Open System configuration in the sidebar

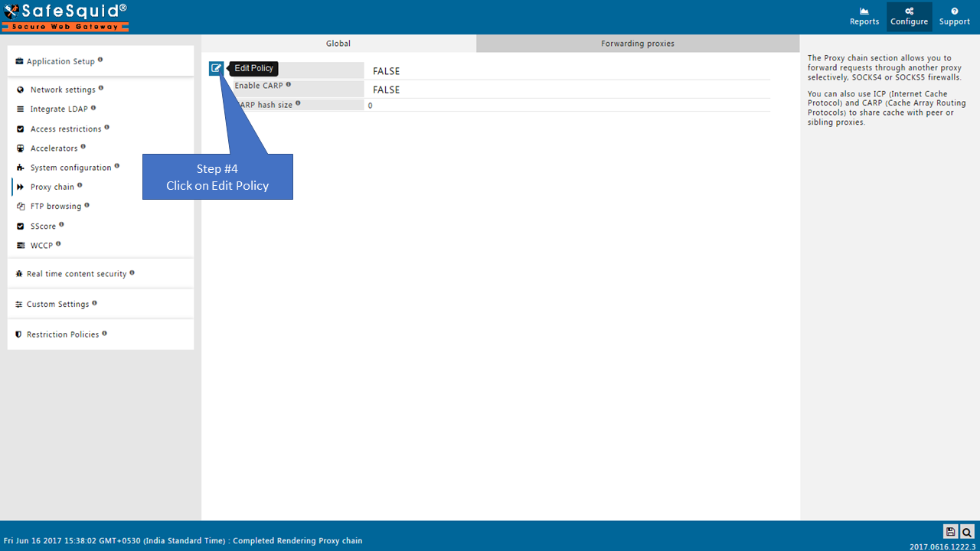[x=71, y=168]
